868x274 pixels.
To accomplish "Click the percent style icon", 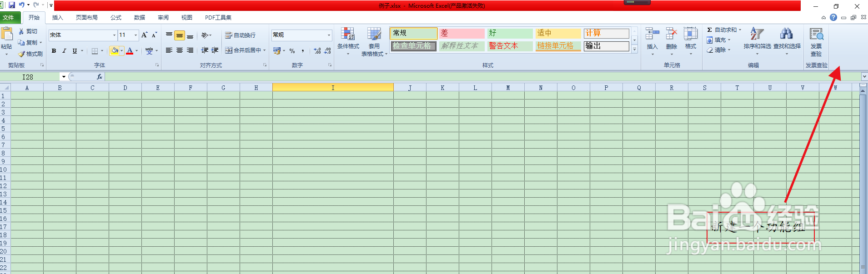I will (292, 51).
